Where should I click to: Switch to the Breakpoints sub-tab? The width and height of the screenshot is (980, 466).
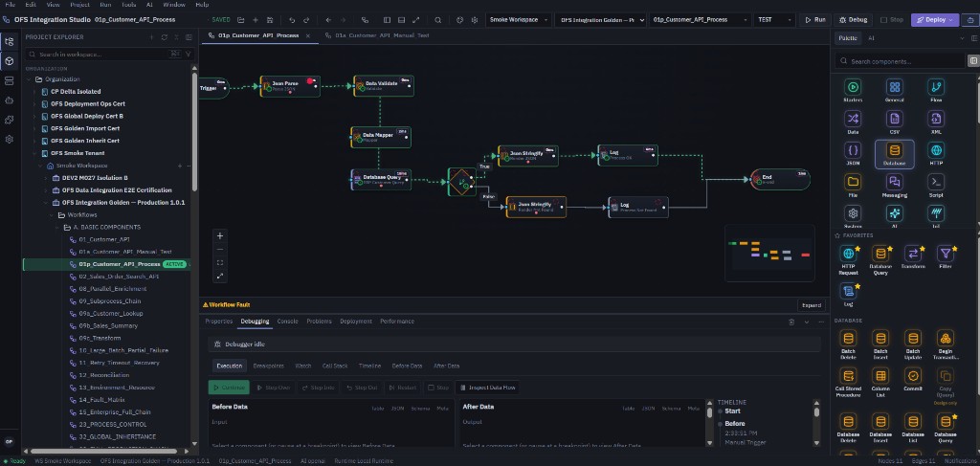(269, 366)
